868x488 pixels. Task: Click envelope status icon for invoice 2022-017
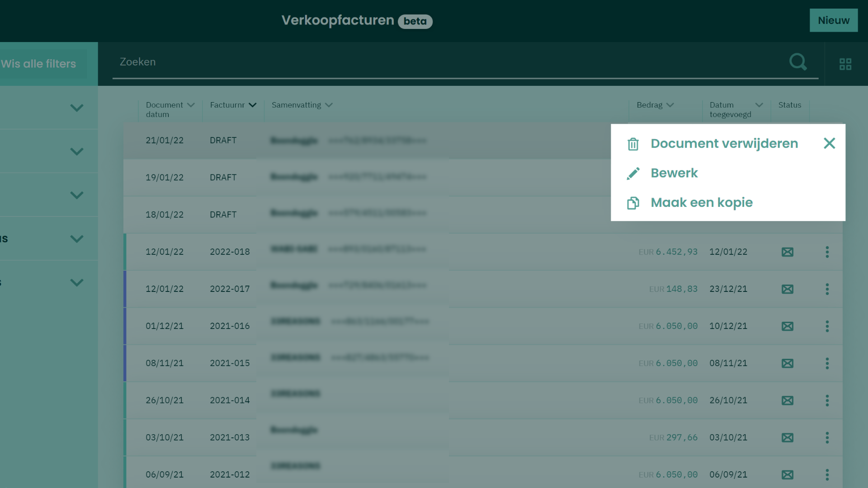coord(788,289)
